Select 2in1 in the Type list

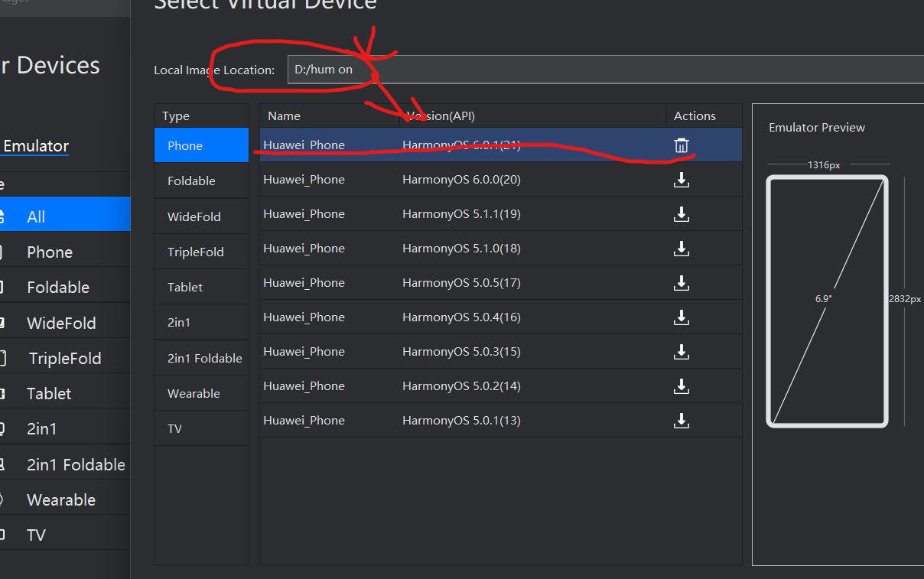(201, 322)
